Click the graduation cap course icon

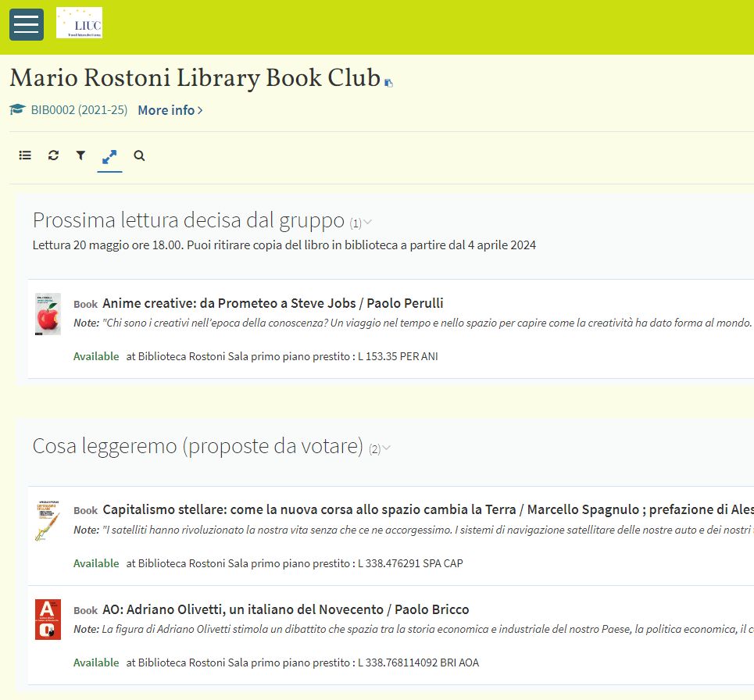coord(17,110)
